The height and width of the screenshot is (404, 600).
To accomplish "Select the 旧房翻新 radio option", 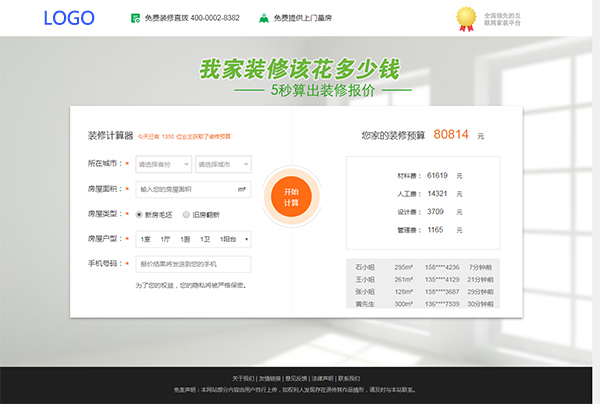I will coord(186,213).
